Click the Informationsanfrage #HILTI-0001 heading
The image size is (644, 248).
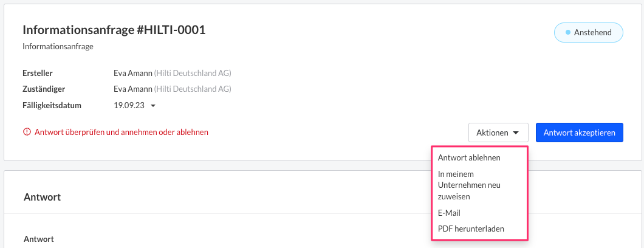(114, 30)
